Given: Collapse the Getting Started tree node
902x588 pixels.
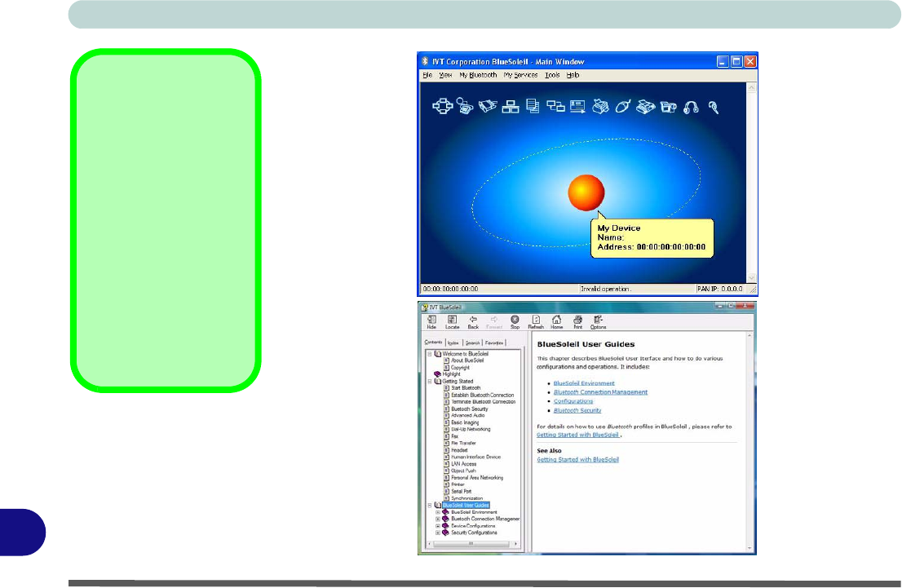Looking at the screenshot, I should 430,382.
